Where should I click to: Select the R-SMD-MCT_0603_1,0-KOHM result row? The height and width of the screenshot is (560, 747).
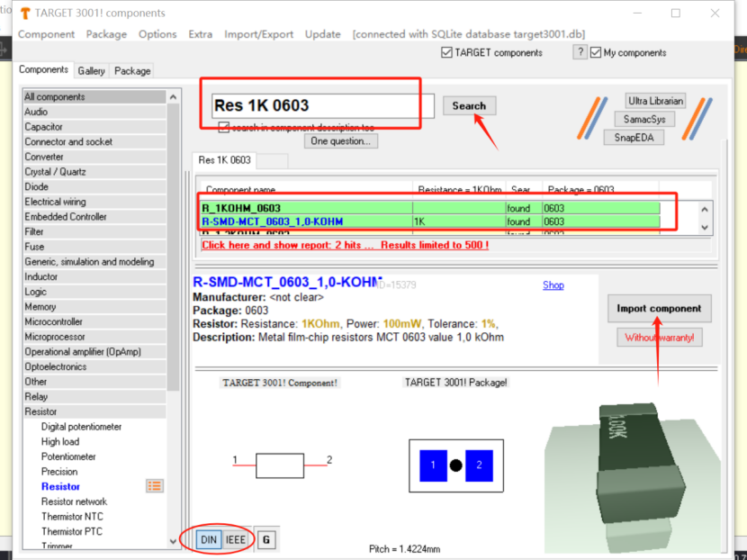(x=430, y=221)
